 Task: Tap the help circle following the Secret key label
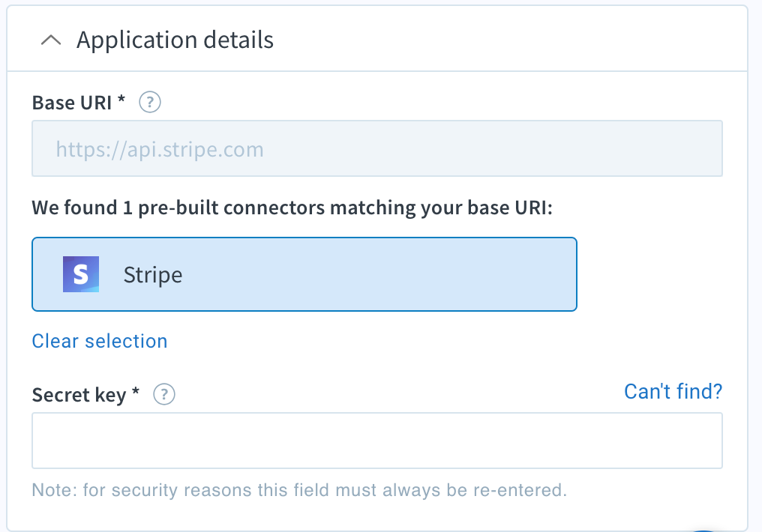coord(163,394)
